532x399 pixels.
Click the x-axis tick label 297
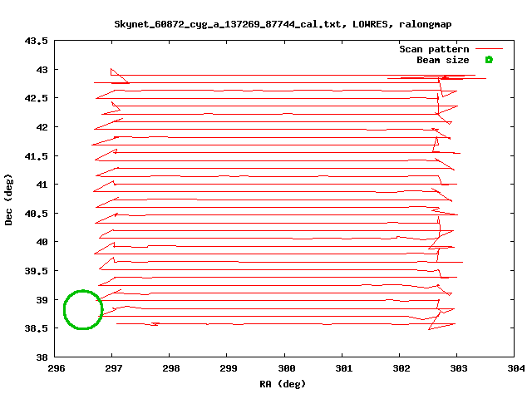click(114, 368)
